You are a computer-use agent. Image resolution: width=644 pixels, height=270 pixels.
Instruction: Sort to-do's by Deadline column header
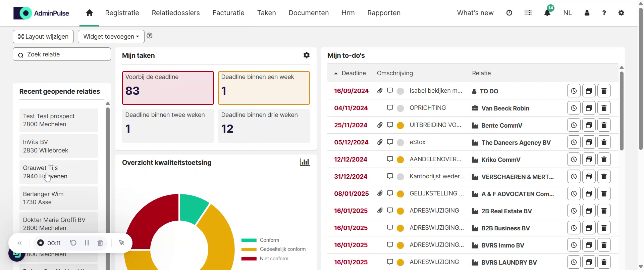pos(354,73)
